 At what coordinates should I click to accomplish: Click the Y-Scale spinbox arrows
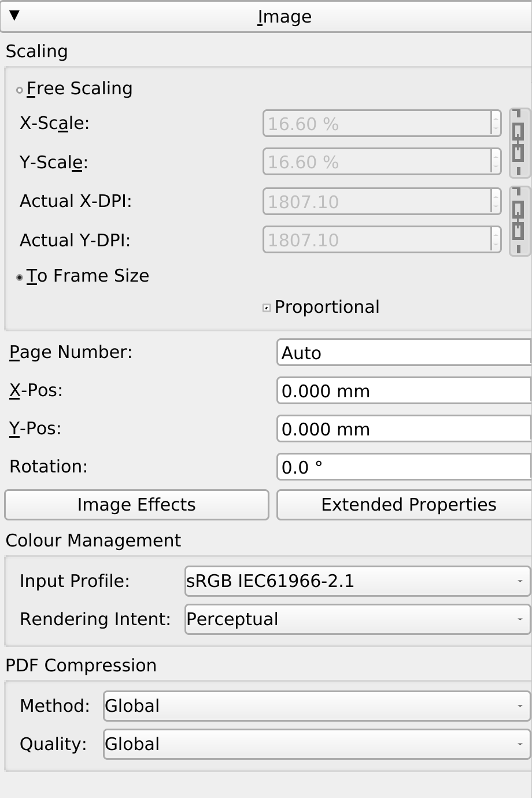click(496, 161)
